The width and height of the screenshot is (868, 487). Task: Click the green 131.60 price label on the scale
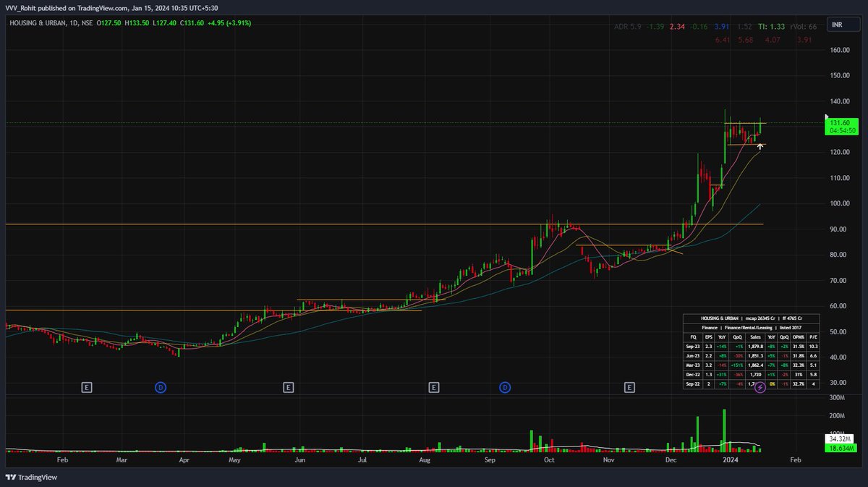pyautogui.click(x=841, y=123)
